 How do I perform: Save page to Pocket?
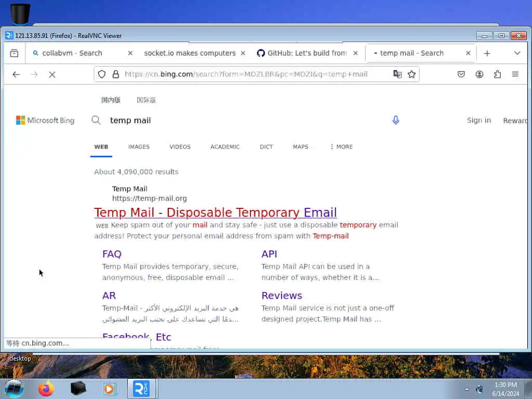[461, 74]
